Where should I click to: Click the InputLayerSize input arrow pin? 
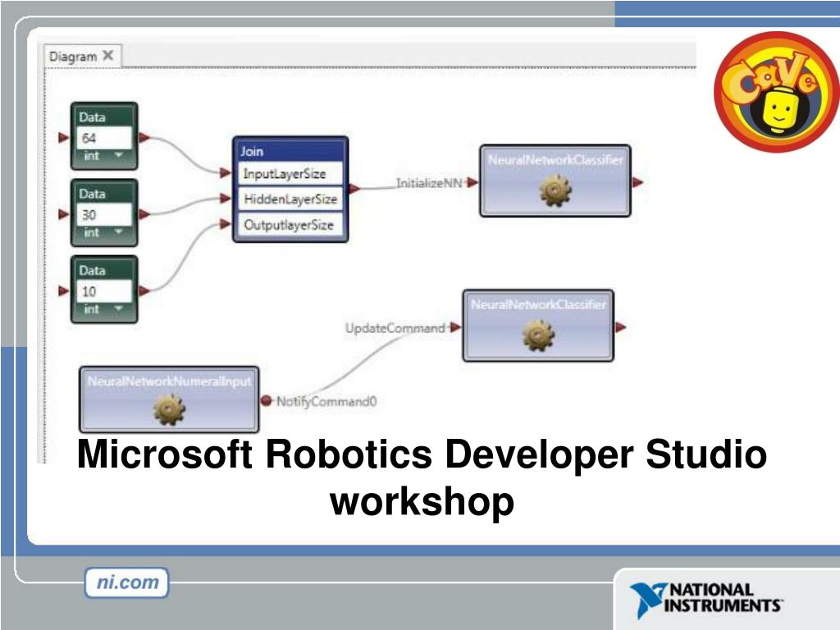226,172
